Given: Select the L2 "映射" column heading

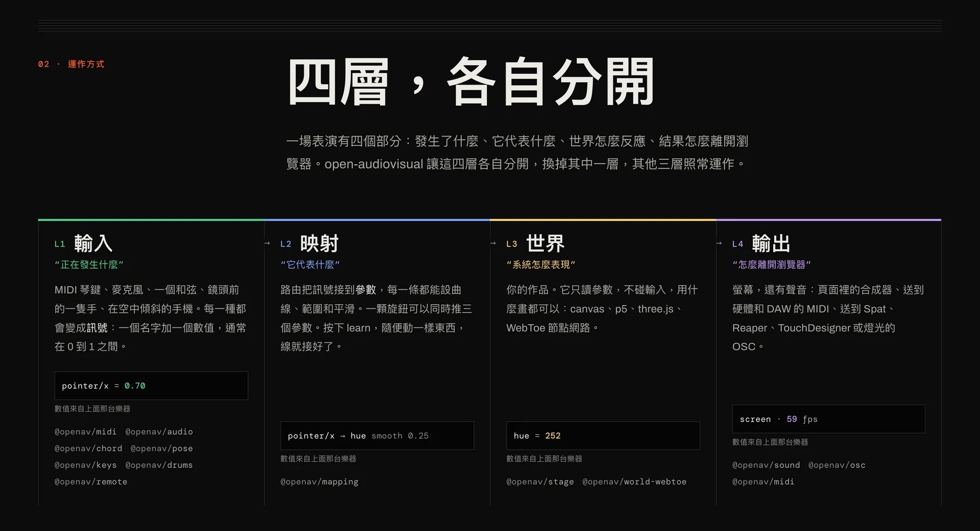Looking at the screenshot, I should [x=319, y=243].
